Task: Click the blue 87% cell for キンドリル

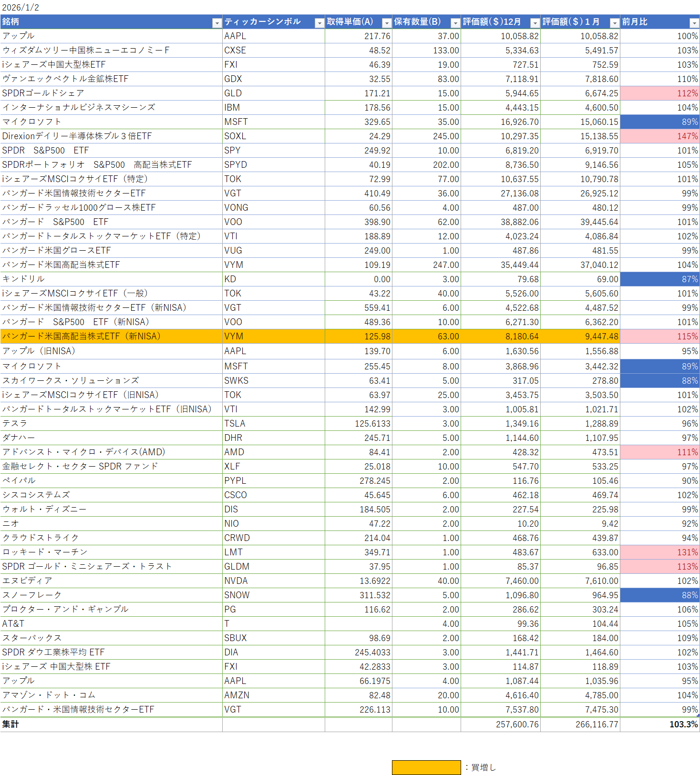Action: pos(659,279)
